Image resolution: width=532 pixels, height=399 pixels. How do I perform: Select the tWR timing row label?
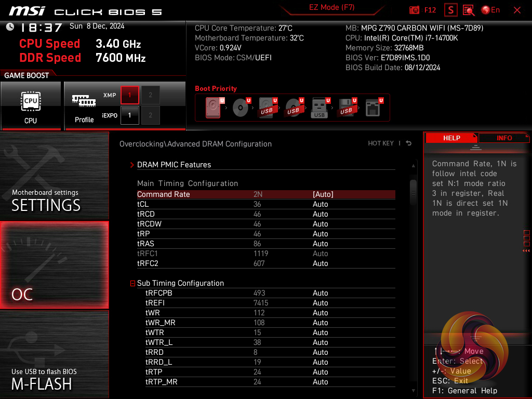[x=152, y=313]
